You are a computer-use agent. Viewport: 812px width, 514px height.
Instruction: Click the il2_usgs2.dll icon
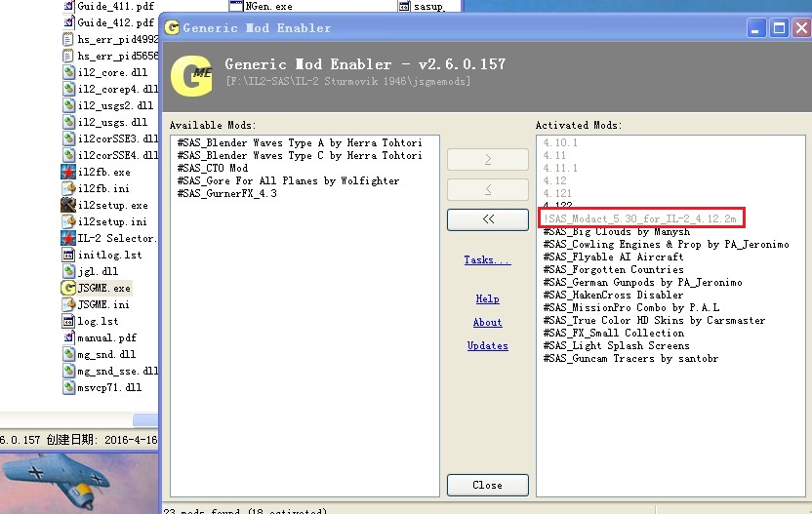tap(68, 105)
